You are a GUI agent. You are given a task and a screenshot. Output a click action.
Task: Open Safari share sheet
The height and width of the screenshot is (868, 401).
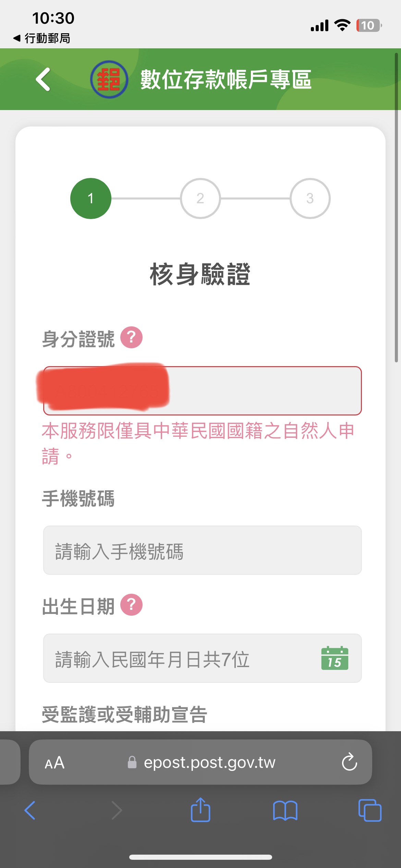point(200,810)
